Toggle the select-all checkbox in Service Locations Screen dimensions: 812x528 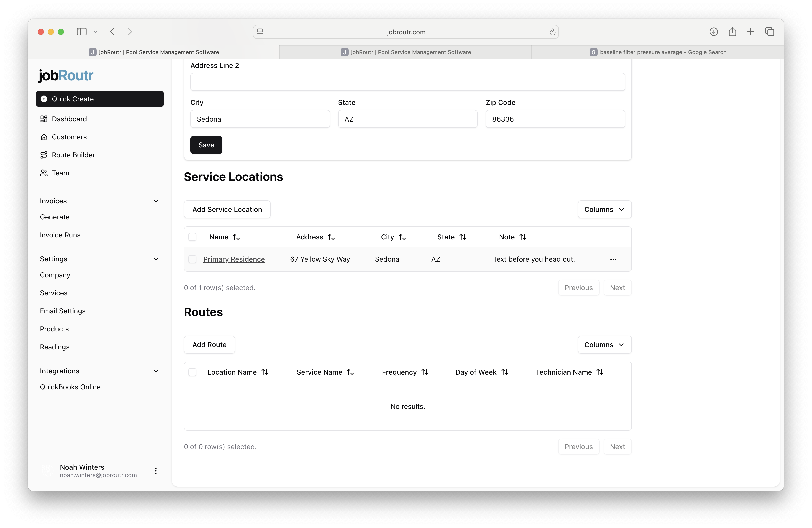coord(192,237)
